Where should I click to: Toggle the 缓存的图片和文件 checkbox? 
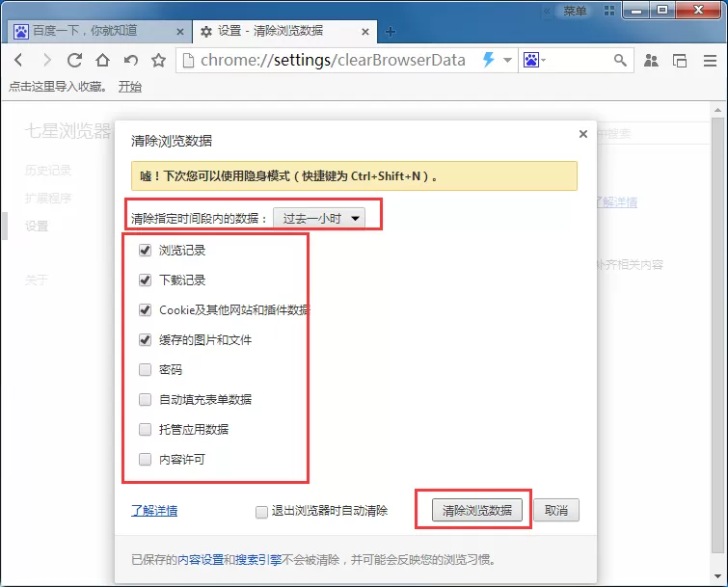click(x=145, y=339)
